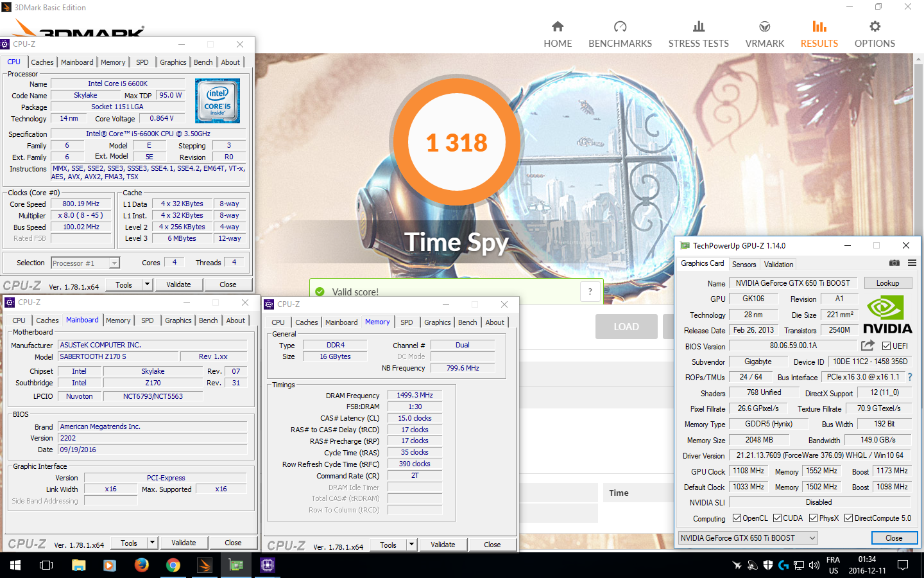
Task: Click the Bus Interface question mark in GPU-Z
Action: pos(910,377)
